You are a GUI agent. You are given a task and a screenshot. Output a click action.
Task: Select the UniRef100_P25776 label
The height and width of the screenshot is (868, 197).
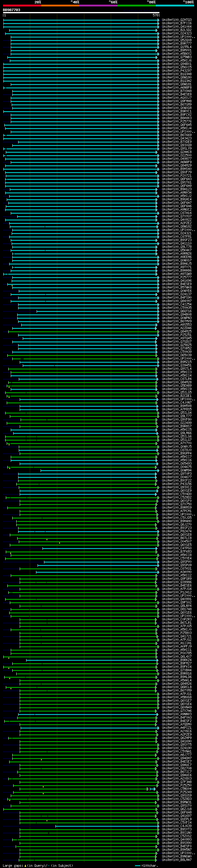coord(177,122)
